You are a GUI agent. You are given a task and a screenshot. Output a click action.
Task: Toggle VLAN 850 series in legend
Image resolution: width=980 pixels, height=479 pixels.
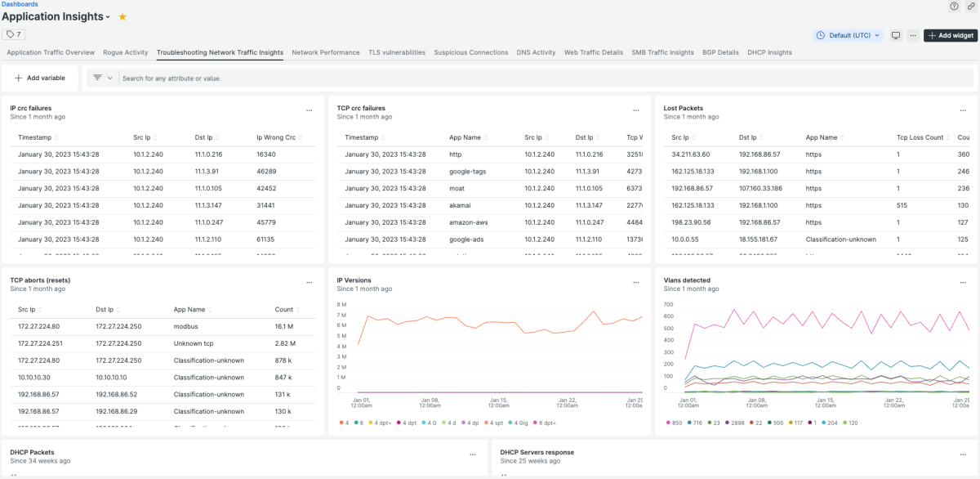[675, 423]
